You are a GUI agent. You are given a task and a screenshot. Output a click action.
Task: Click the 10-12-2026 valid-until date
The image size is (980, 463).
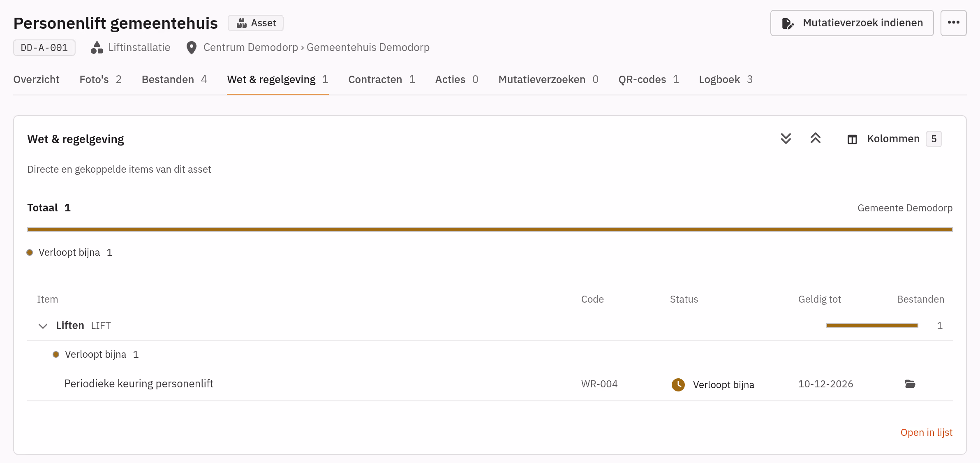tap(825, 384)
